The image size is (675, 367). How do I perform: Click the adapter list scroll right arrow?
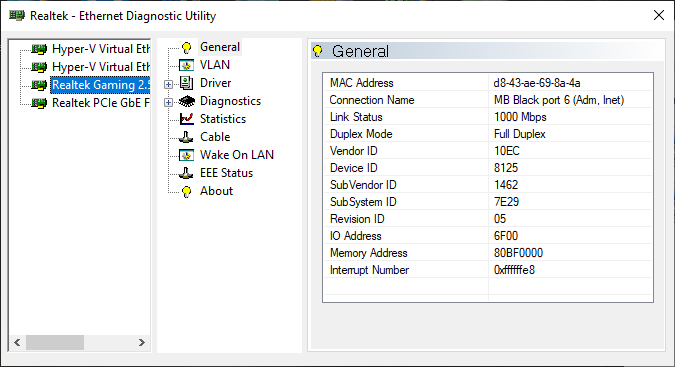[x=142, y=342]
